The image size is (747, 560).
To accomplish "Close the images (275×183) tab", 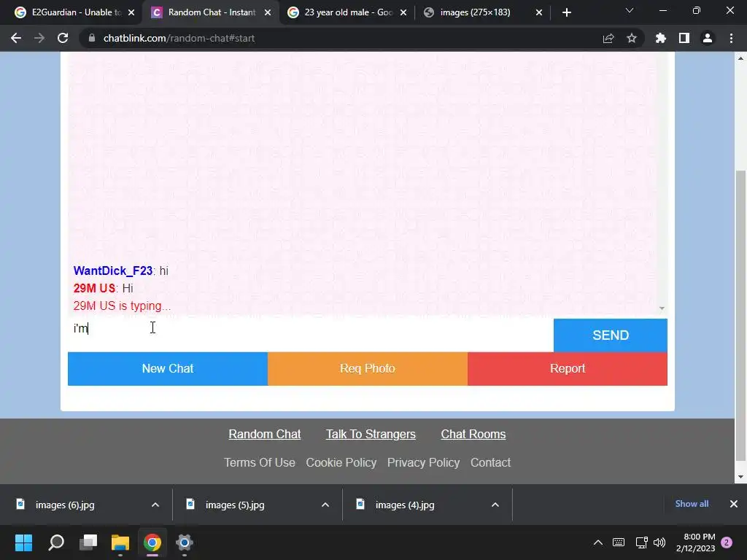I will (x=539, y=12).
